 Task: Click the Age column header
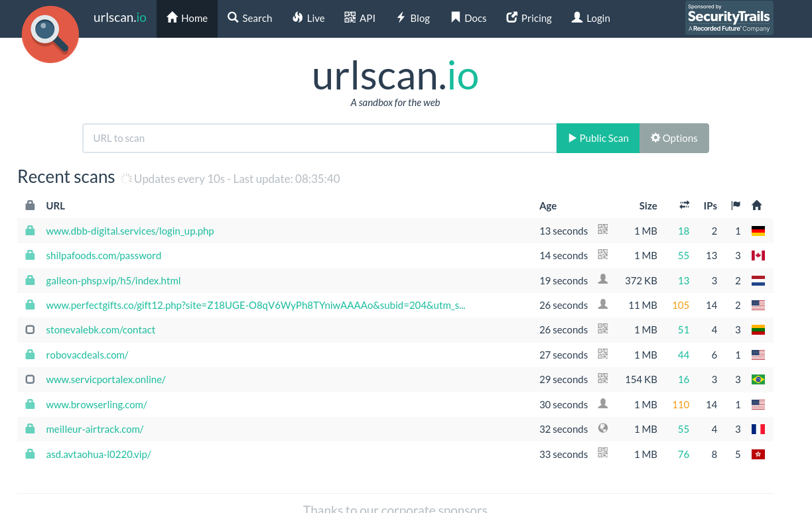(x=548, y=205)
